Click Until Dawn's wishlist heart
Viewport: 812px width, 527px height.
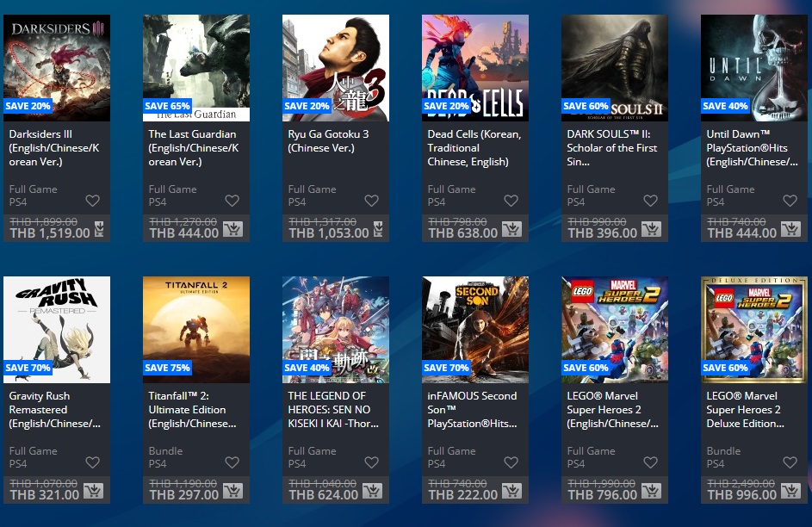790,201
